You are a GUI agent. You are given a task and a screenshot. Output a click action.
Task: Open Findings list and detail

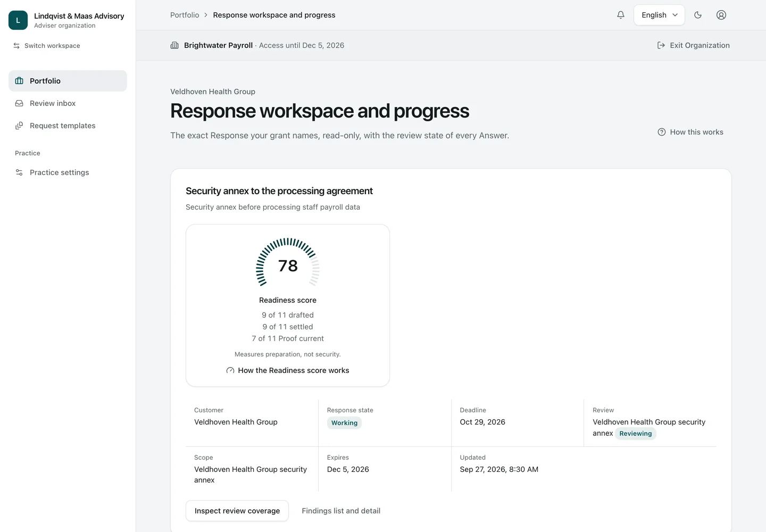click(x=341, y=511)
